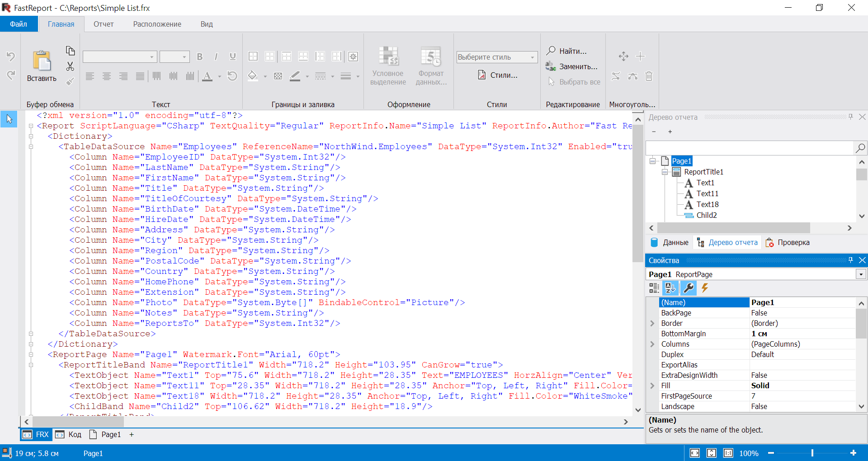Click the fill pattern checkered icon
868x461 pixels.
point(278,76)
